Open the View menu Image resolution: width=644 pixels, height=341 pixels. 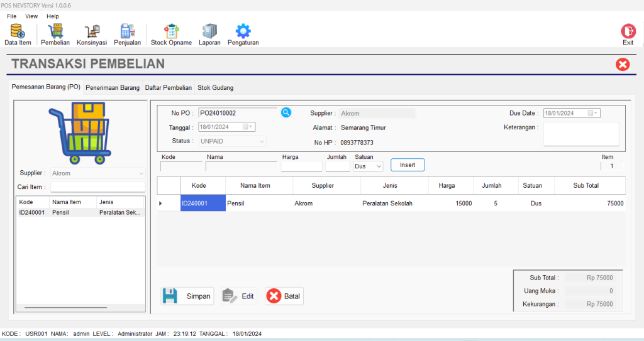click(31, 16)
